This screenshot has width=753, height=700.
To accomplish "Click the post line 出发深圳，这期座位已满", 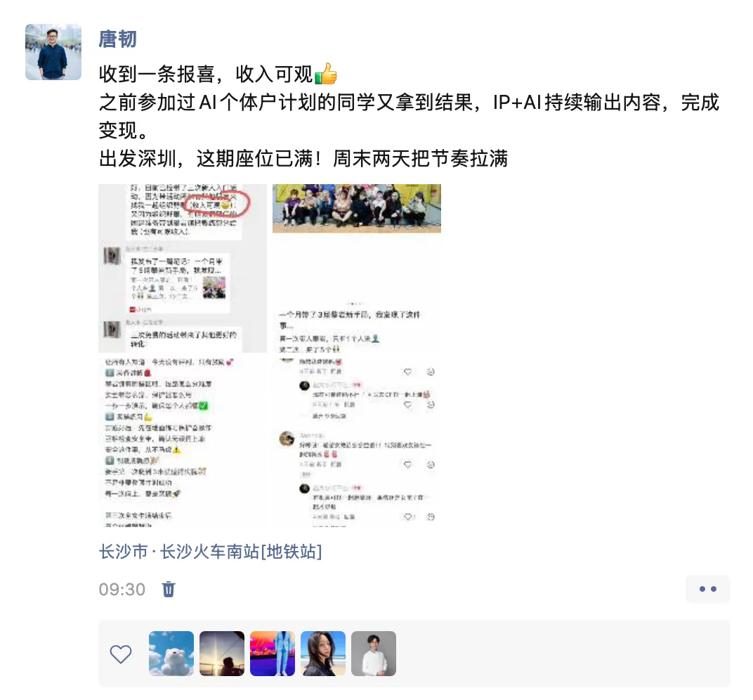I will point(303,159).
